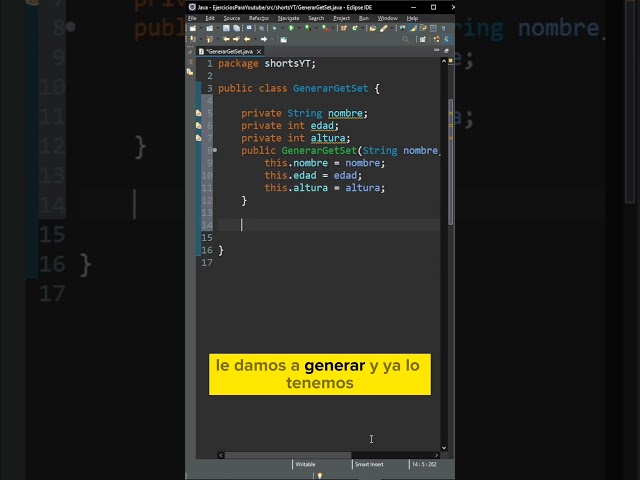640x480 pixels.
Task: Expand the New Java Class dropdown arrow
Action: pos(362,28)
